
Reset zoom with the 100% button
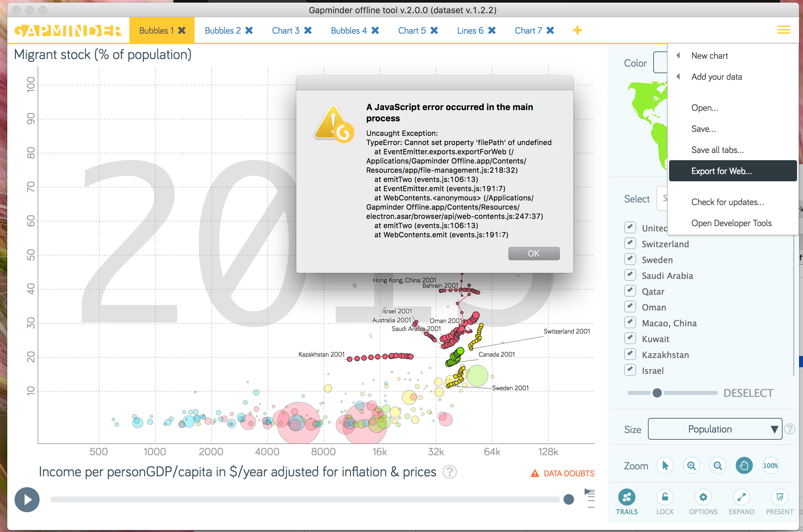(x=770, y=465)
